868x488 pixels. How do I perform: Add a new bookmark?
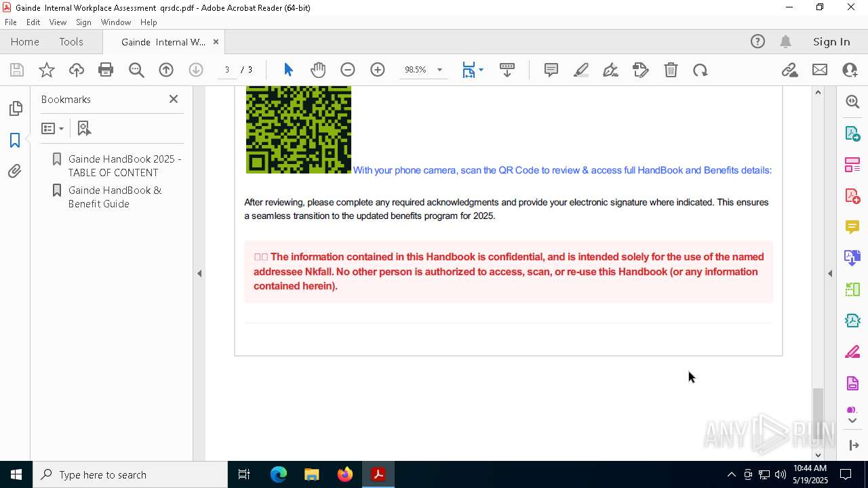(84, 128)
